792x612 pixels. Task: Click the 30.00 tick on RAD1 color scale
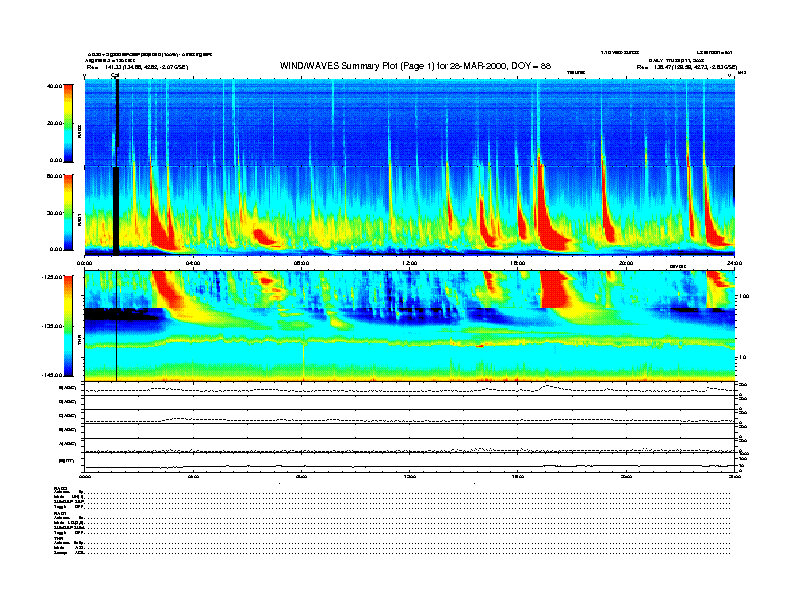(x=55, y=213)
